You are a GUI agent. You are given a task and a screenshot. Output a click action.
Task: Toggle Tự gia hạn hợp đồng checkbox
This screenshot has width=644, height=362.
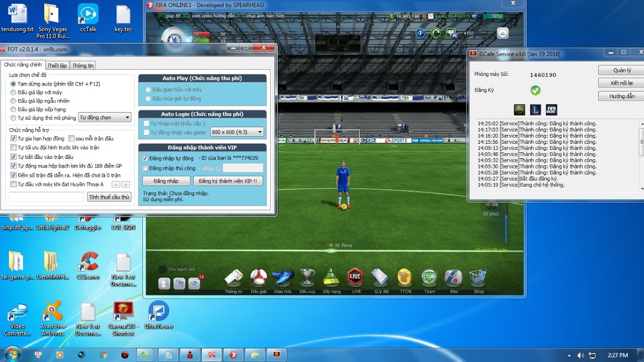14,138
